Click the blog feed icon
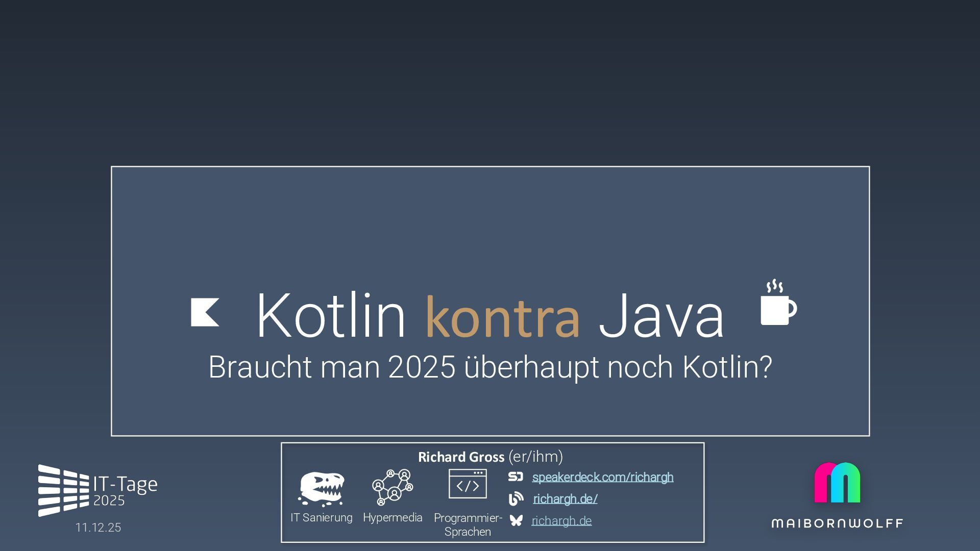Viewport: 980px width, 551px height. (516, 498)
